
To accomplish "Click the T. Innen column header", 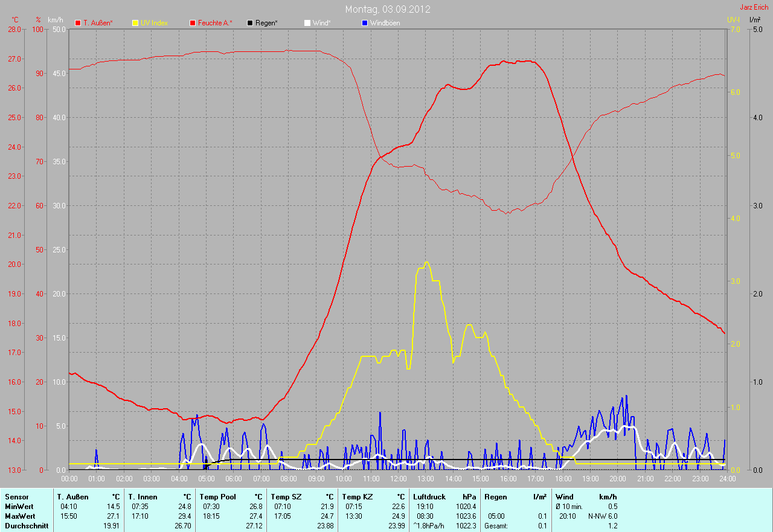I will 143,497.
